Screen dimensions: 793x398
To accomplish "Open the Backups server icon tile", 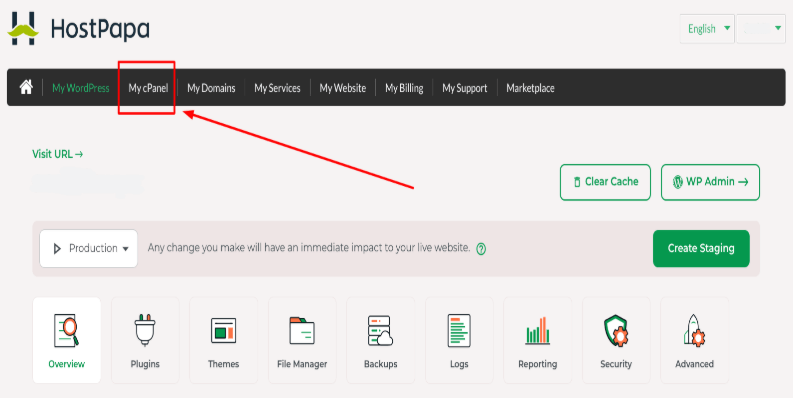I will pos(380,340).
